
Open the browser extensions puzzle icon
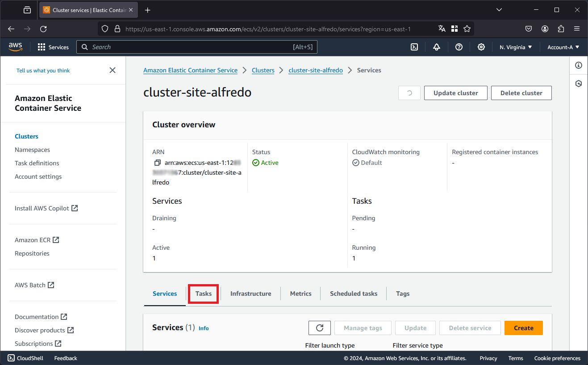(x=561, y=29)
